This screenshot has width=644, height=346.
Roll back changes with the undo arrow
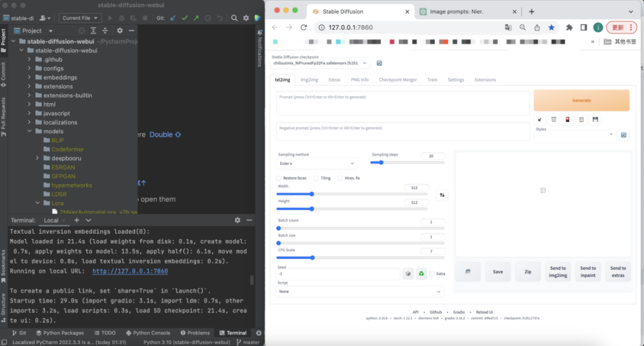[219, 18]
